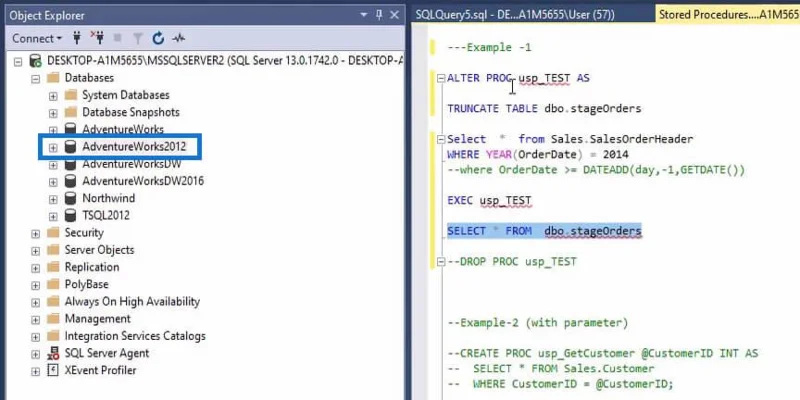Viewport: 800px width, 400px height.
Task: Expand the TSQL2012 database node
Action: (53, 216)
